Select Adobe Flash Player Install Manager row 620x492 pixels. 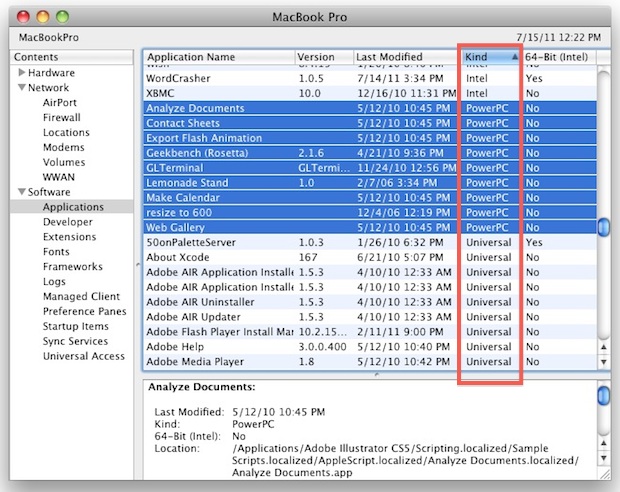coord(370,332)
